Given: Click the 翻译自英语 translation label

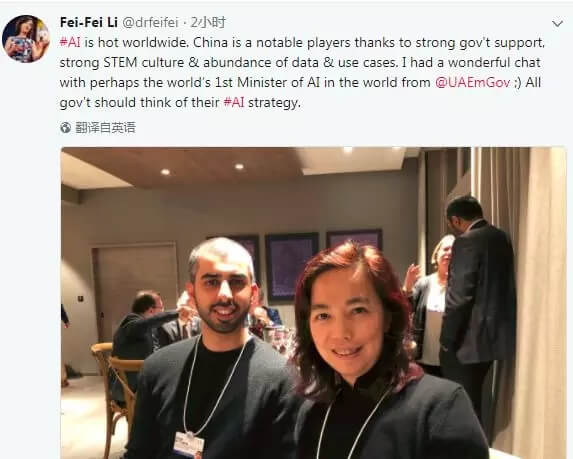Looking at the screenshot, I should coord(105,128).
